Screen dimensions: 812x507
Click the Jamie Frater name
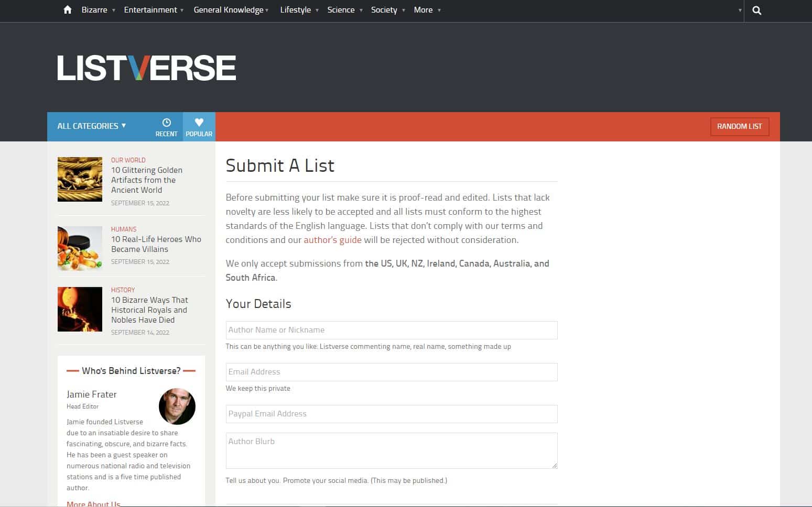pos(92,394)
